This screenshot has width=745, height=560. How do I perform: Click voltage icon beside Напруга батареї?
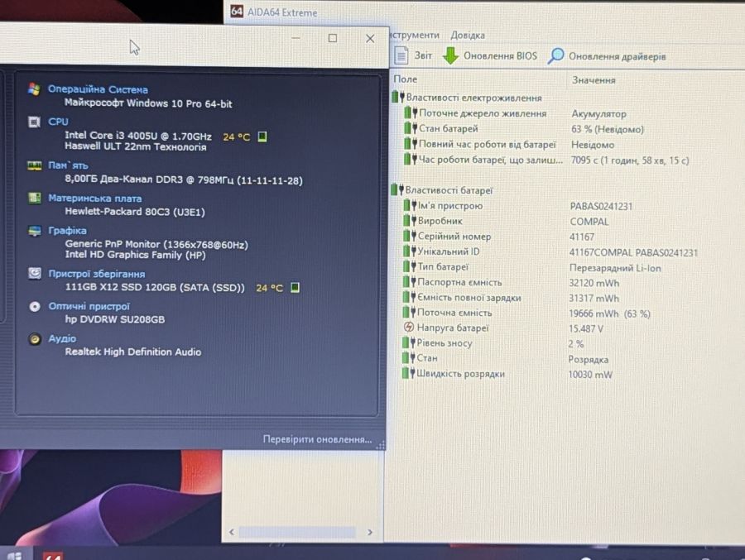[409, 328]
